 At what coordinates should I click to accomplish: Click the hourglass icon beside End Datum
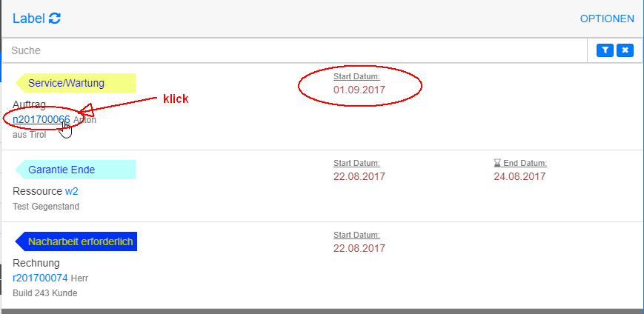(x=497, y=164)
